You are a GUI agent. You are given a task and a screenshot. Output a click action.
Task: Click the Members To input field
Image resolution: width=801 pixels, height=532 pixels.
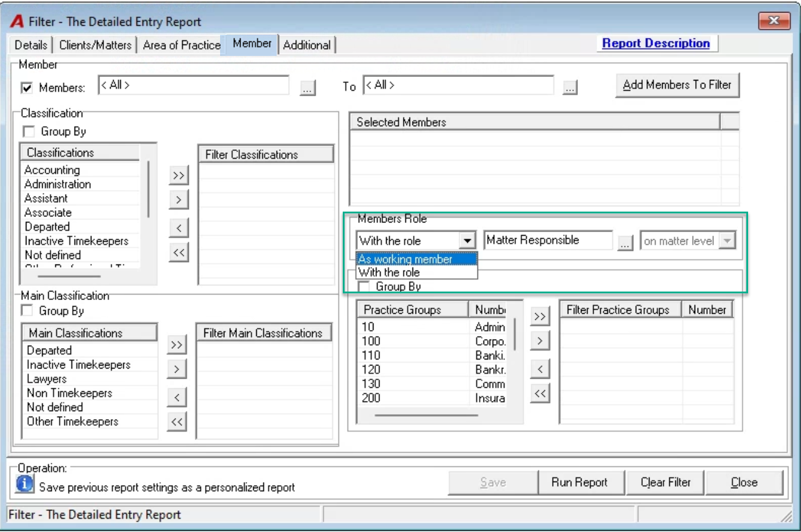tap(458, 86)
